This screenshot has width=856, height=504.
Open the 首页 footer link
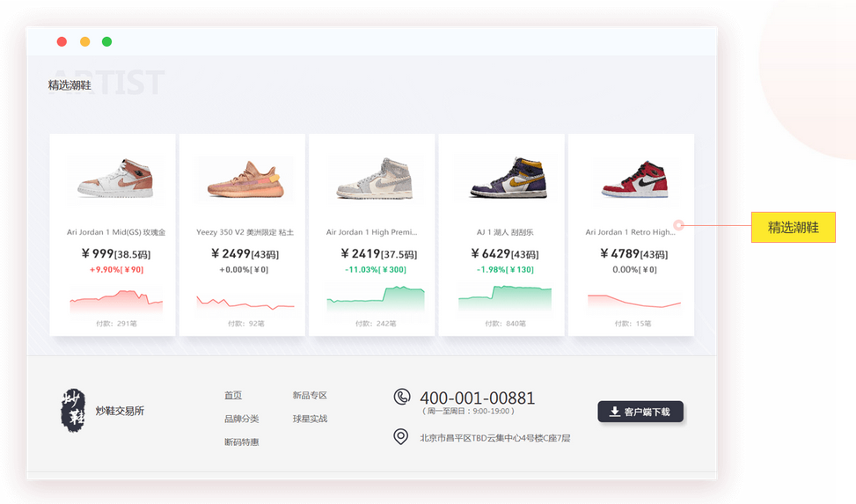click(x=233, y=395)
